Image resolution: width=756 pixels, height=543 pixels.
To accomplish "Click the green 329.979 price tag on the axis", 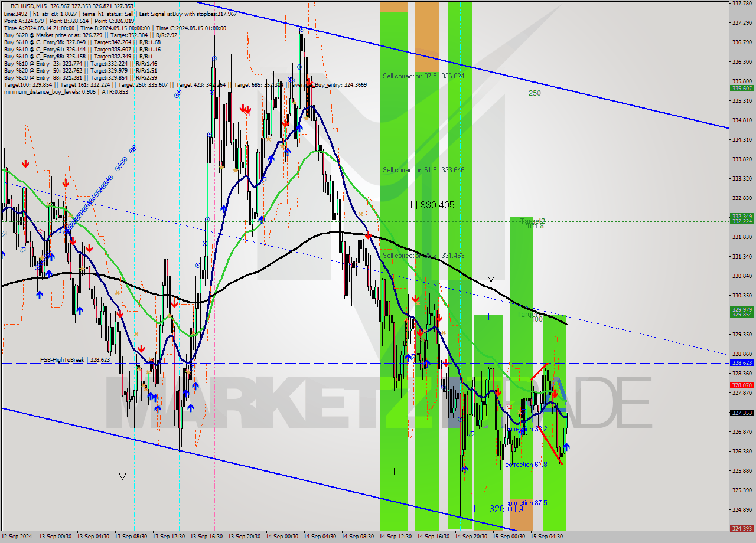I will click(x=741, y=309).
